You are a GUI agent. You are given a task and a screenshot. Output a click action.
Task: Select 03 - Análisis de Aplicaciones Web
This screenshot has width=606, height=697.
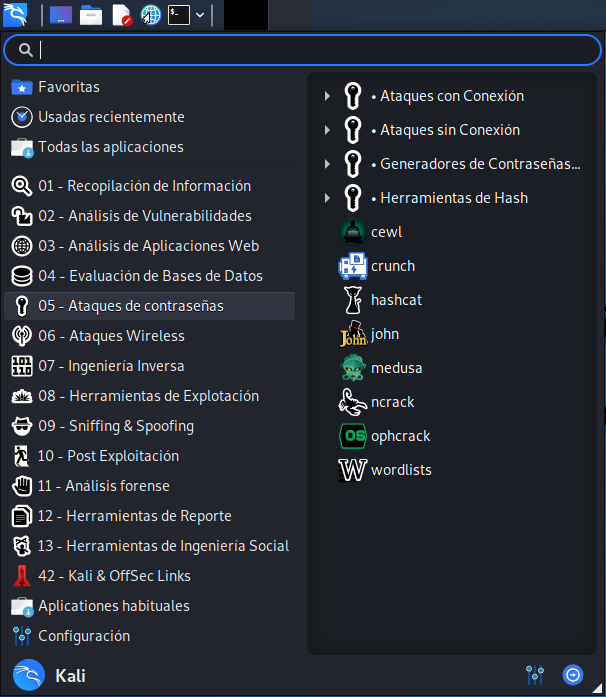point(149,246)
